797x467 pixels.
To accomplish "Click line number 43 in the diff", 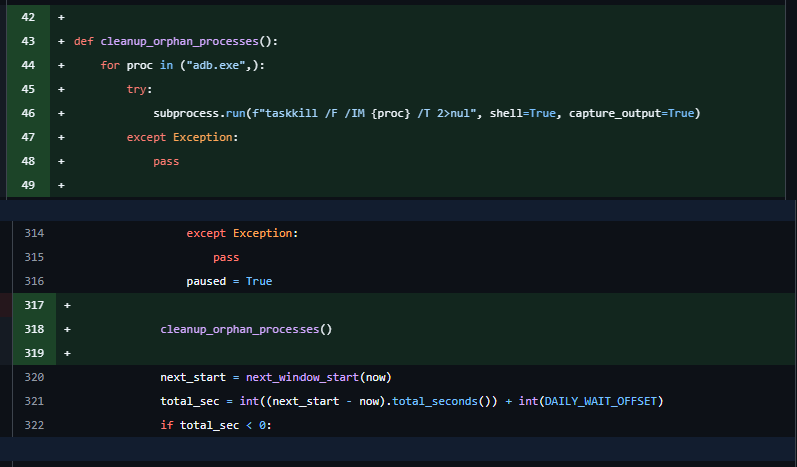I will pyautogui.click(x=28, y=41).
